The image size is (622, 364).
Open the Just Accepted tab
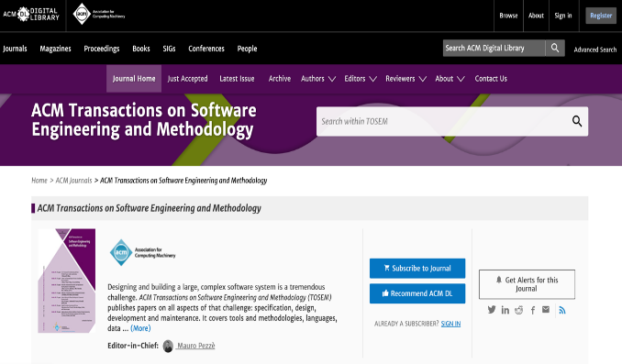coord(187,79)
